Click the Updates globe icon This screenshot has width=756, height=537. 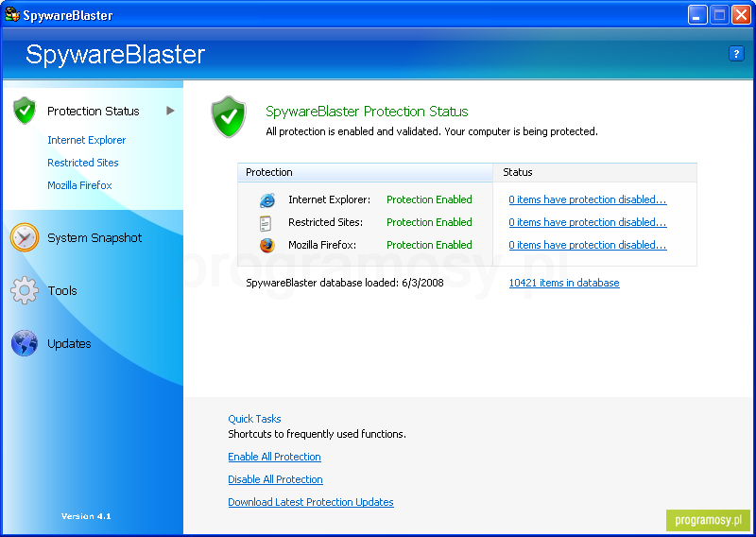(x=25, y=343)
